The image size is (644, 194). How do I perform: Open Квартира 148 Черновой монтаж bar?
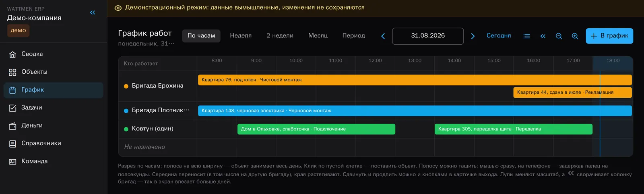pyautogui.click(x=415, y=111)
